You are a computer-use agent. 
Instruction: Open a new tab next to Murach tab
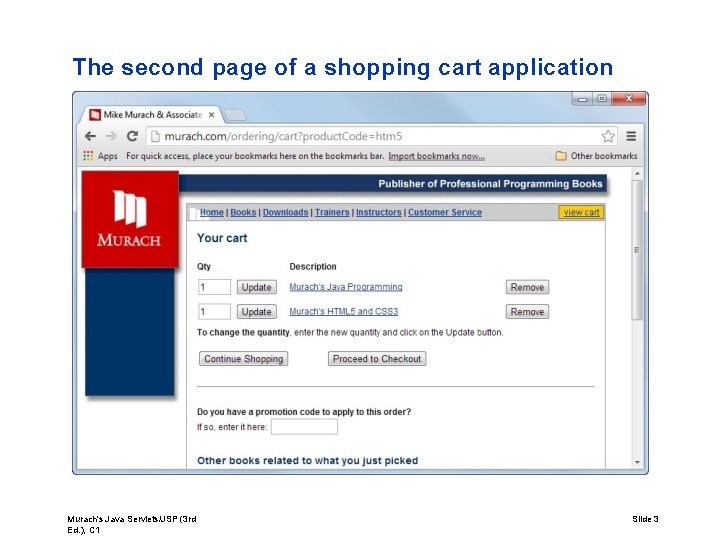pos(235,115)
